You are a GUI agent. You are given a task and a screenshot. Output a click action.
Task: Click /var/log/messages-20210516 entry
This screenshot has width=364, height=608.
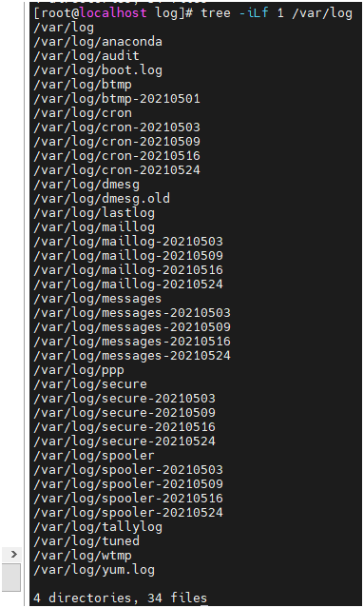pos(132,342)
